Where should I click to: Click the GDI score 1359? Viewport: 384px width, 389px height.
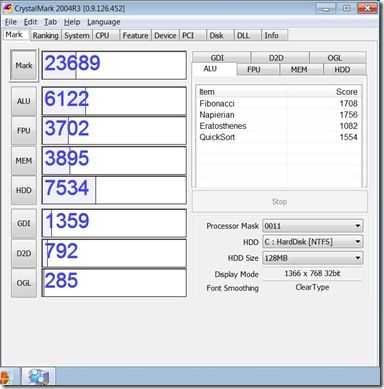pyautogui.click(x=67, y=221)
